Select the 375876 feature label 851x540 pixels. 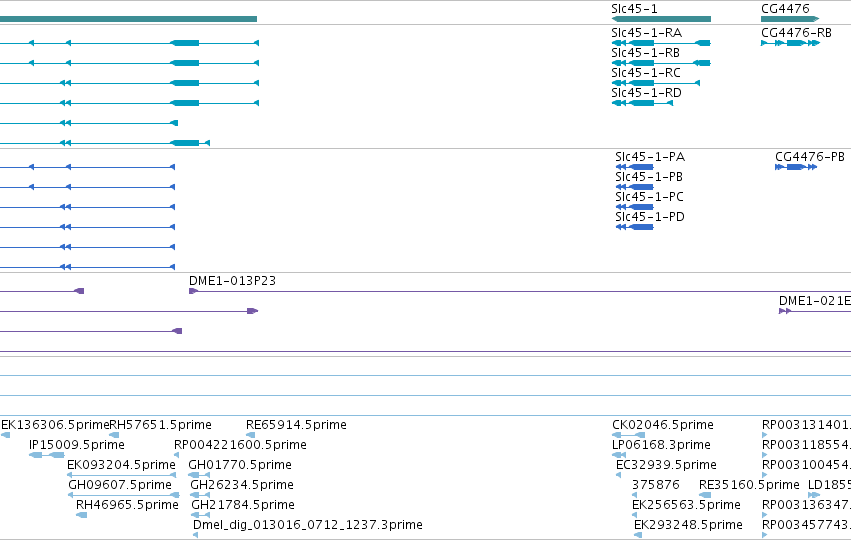656,485
